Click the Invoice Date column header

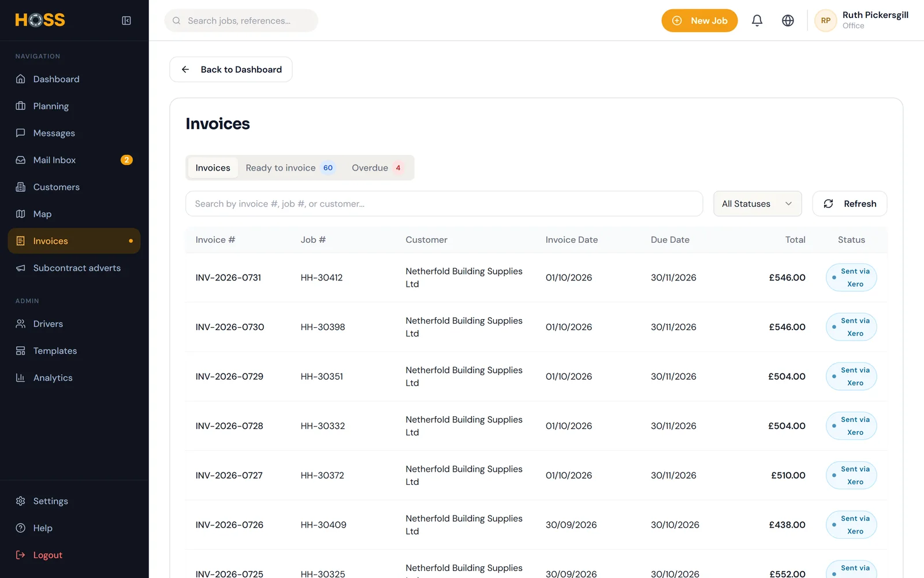pos(572,240)
